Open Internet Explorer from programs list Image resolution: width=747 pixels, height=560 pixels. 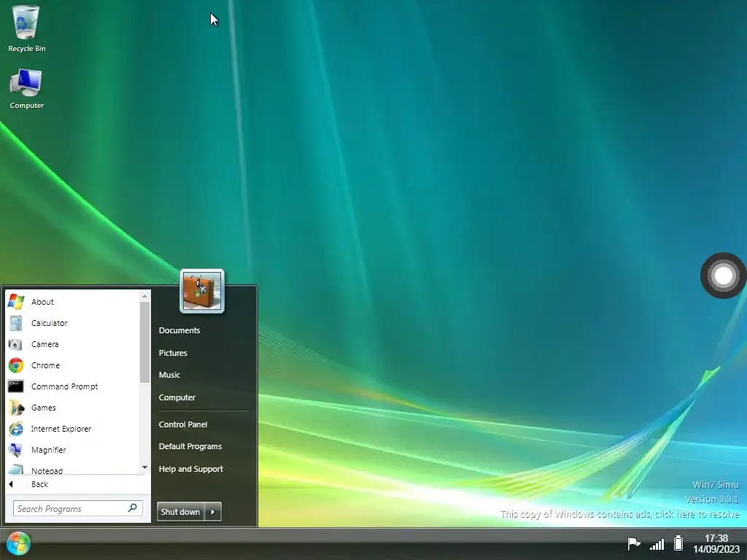[72, 429]
